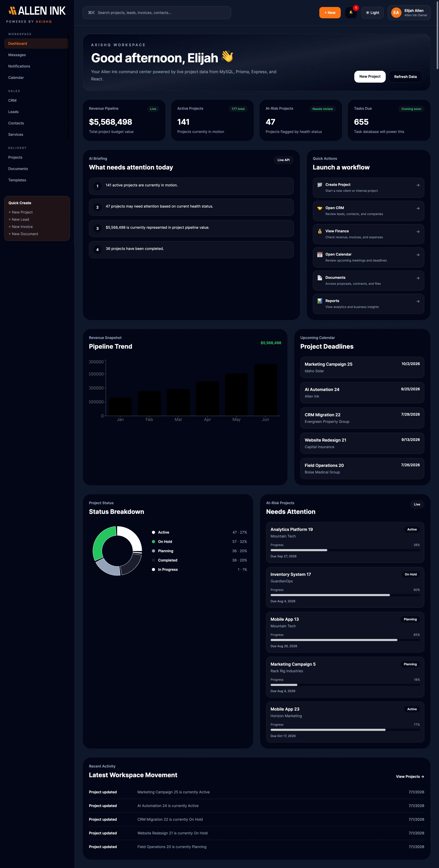Click the arrow on Open Calendar row
The width and height of the screenshot is (439, 868).
coord(418,255)
